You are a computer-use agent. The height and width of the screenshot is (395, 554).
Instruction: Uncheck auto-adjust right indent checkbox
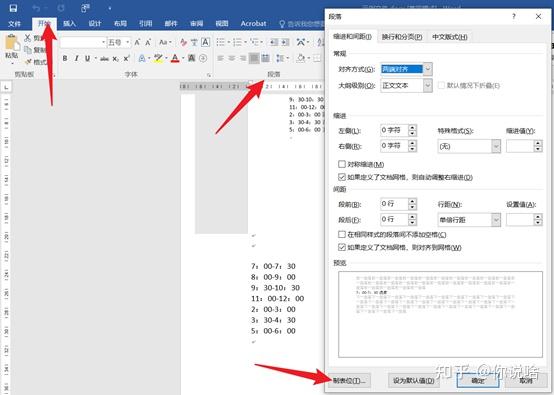click(342, 177)
